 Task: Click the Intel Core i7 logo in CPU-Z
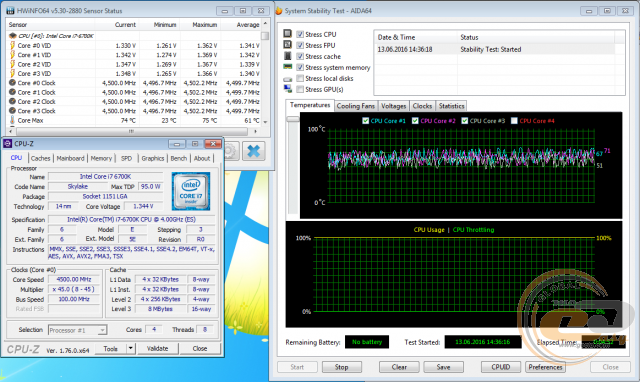tap(191, 191)
